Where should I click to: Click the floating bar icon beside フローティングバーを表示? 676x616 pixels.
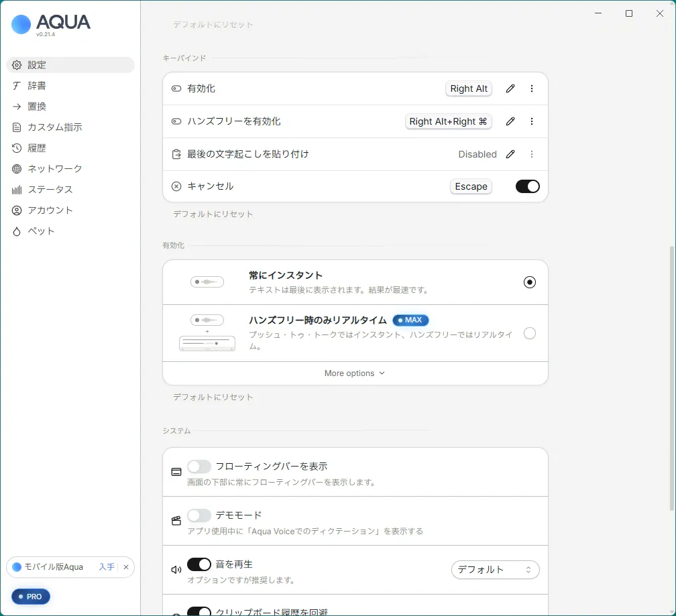tap(176, 472)
